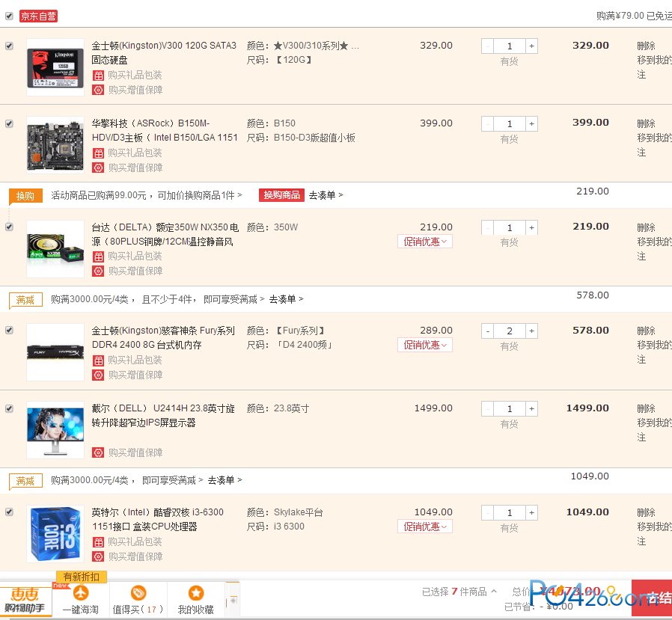
Task: Click the 有新折扣 notification tag
Action: (82, 577)
